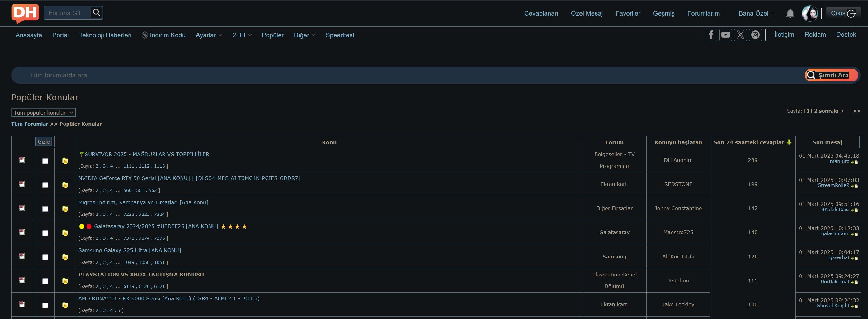This screenshot has width=868, height=319.
Task: Tick checkbox for SURVIVOR 2025 topic
Action: [45, 161]
